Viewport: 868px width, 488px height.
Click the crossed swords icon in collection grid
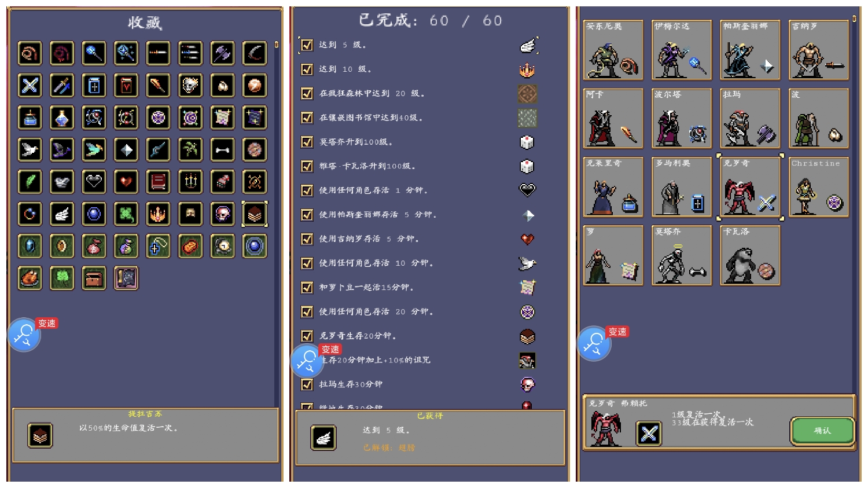(30, 86)
